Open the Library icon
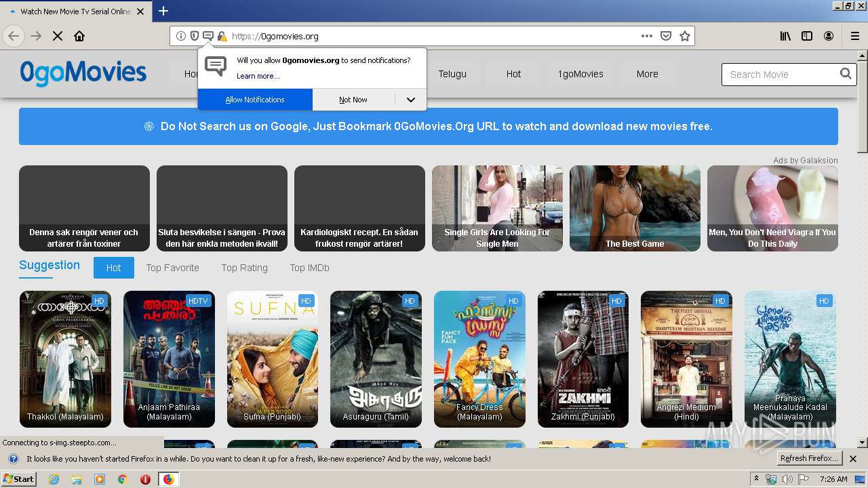Image resolution: width=868 pixels, height=488 pixels. (x=785, y=36)
